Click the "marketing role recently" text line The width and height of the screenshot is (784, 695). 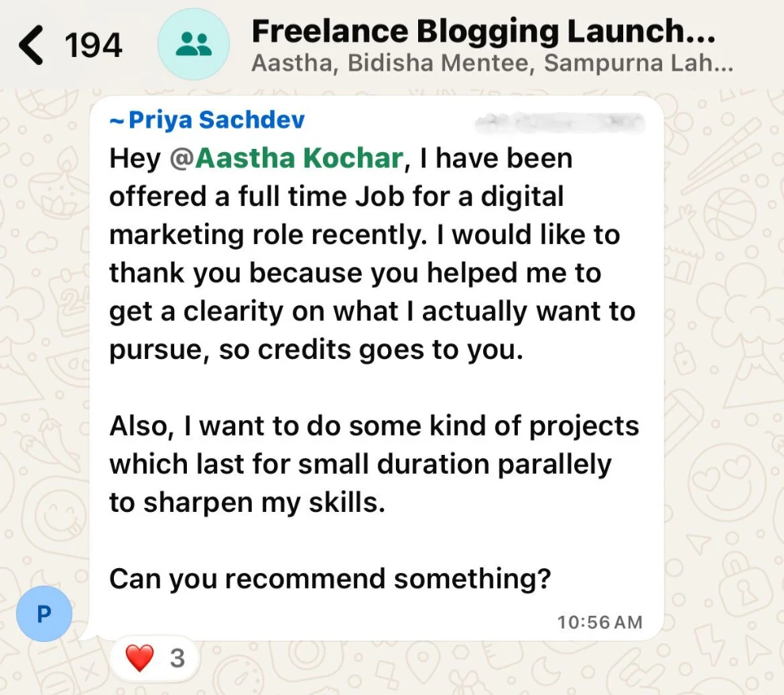(x=364, y=235)
